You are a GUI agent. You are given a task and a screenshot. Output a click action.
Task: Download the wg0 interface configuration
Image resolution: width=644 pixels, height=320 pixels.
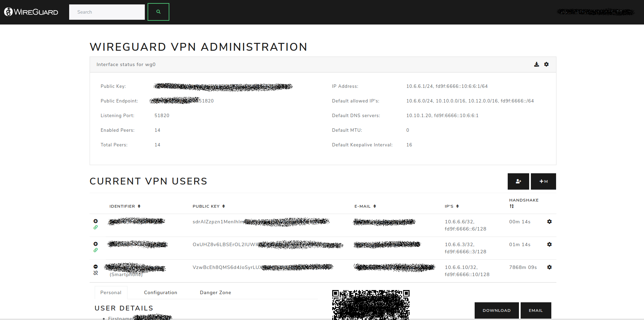coord(536,64)
